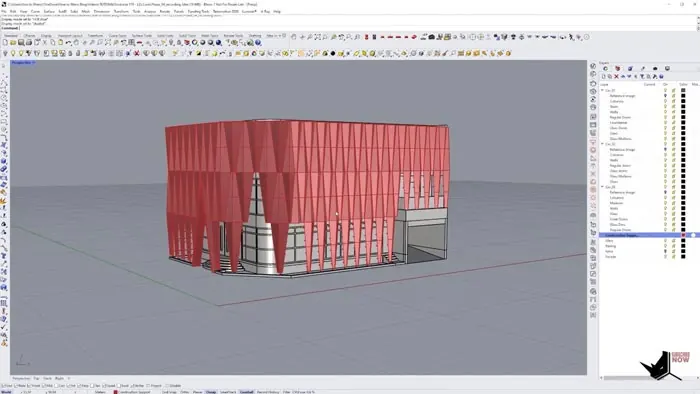The height and width of the screenshot is (394, 700).
Task: Click the New Sublayer icon in Layers panel
Action: tap(610, 76)
